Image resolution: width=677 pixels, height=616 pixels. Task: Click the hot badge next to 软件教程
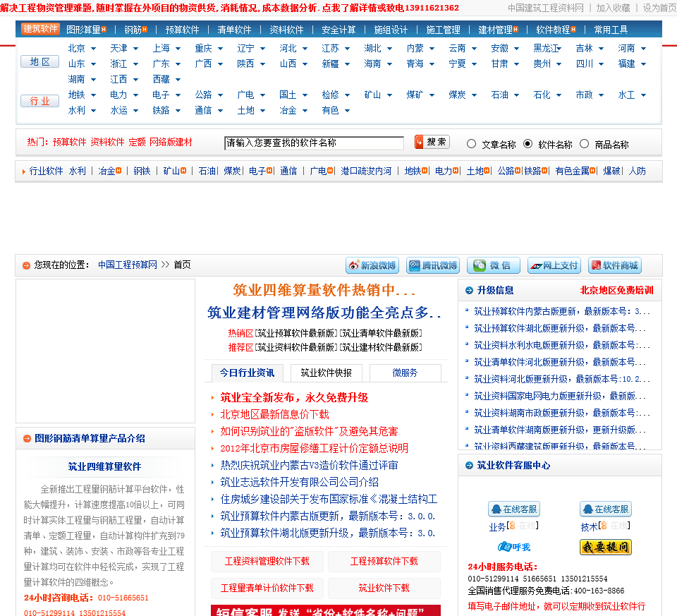coord(573,30)
